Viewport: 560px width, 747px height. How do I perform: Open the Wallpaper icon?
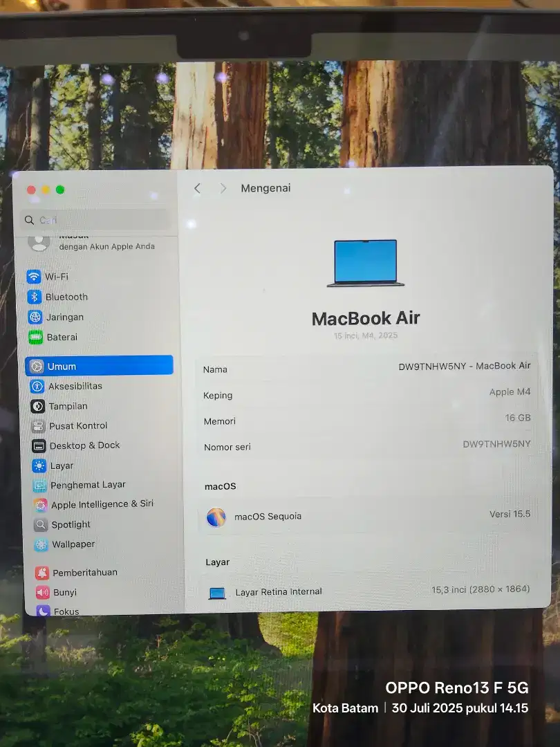coord(41,544)
